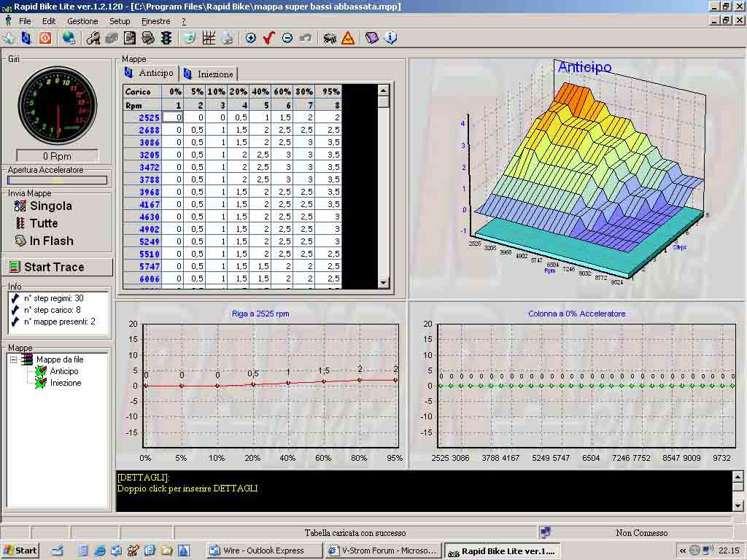Image resolution: width=747 pixels, height=560 pixels.
Task: Click the red power toolbar icon
Action: [x=45, y=38]
